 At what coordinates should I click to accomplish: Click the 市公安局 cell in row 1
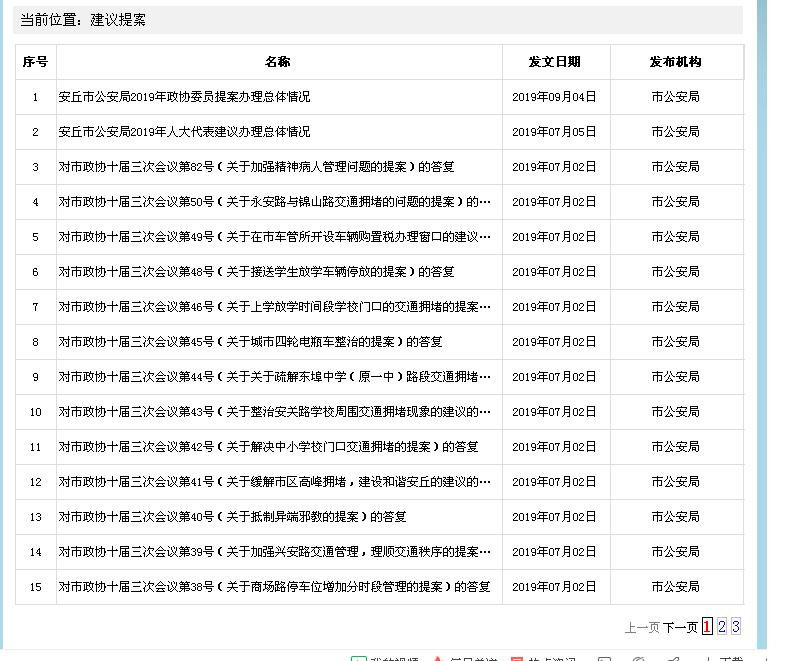click(676, 97)
